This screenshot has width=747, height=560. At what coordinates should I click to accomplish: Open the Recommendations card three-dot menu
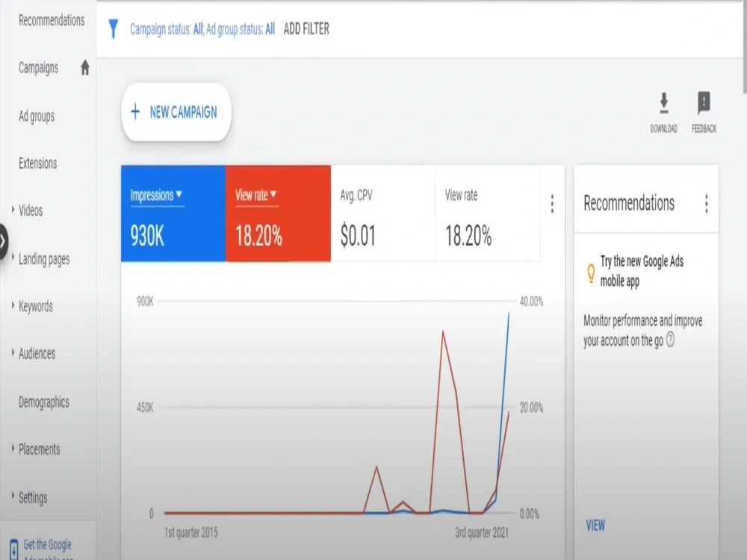(707, 203)
